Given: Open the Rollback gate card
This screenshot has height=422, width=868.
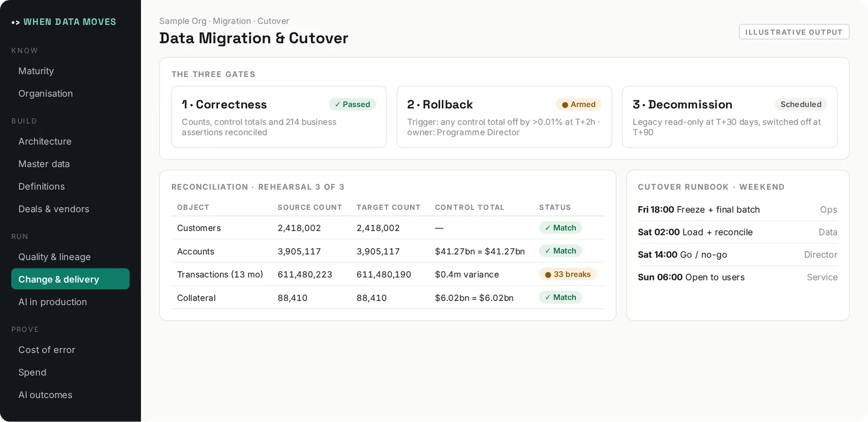Looking at the screenshot, I should (x=504, y=117).
